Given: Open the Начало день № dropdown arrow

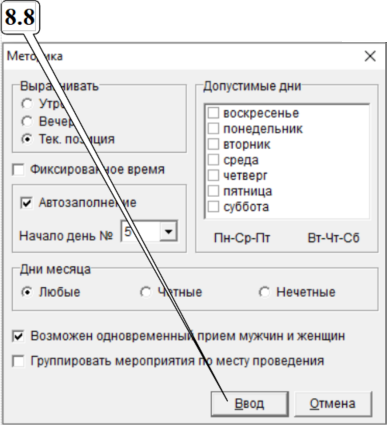Looking at the screenshot, I should [168, 231].
